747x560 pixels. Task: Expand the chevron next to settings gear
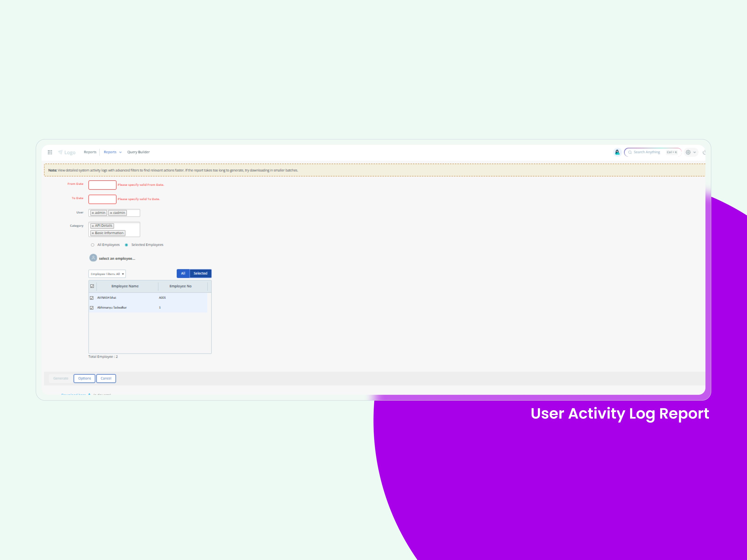(x=695, y=153)
